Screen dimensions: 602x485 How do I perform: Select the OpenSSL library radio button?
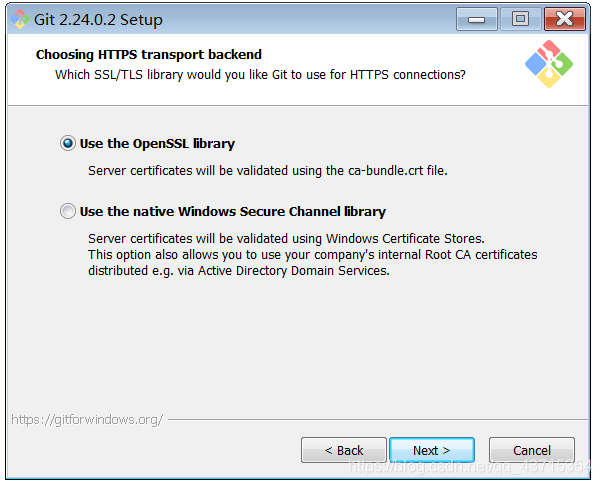(68, 143)
